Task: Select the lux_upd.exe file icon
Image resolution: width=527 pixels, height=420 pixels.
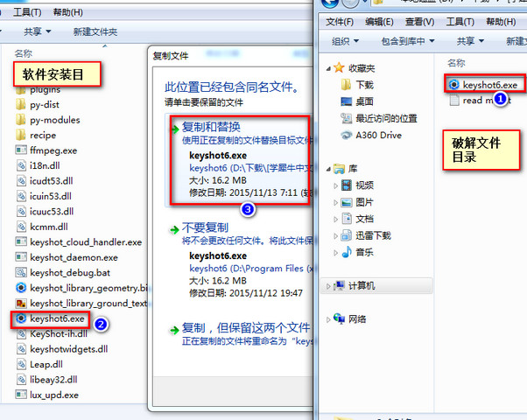Action: pyautogui.click(x=21, y=395)
